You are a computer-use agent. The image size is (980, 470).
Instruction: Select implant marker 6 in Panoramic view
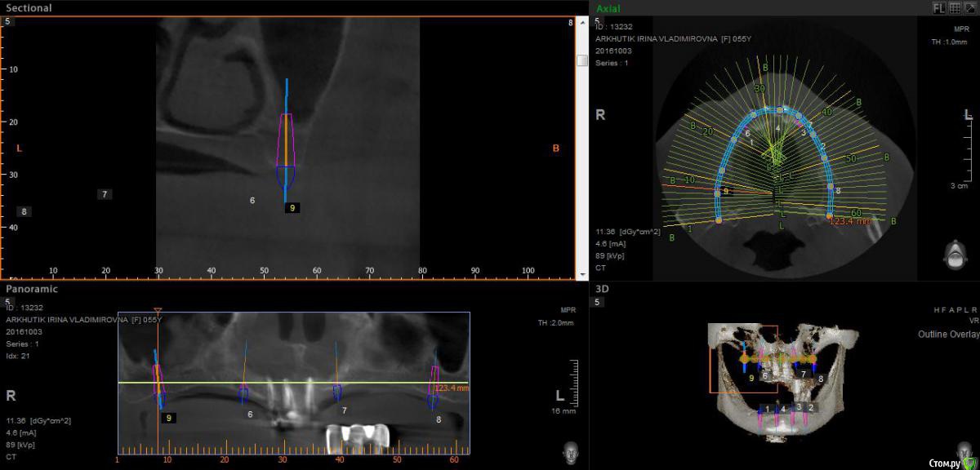coord(250,414)
